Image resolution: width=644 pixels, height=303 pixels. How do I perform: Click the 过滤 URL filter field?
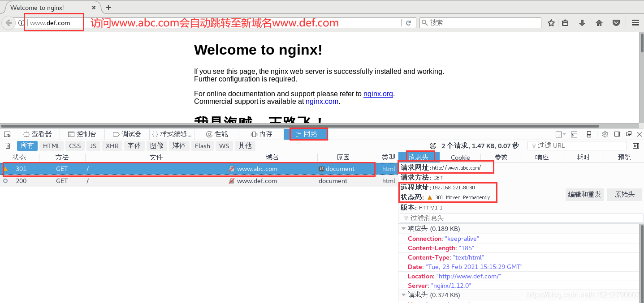[578, 145]
